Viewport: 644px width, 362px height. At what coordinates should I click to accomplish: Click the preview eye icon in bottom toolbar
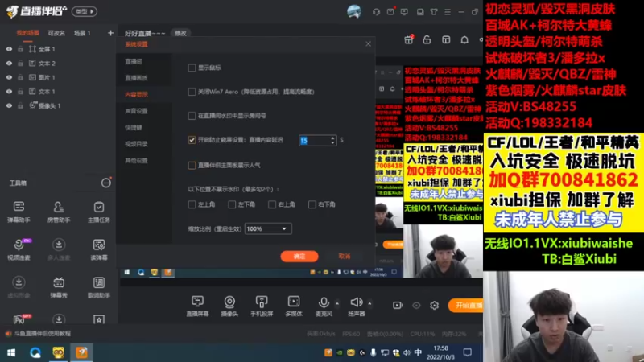(416, 306)
